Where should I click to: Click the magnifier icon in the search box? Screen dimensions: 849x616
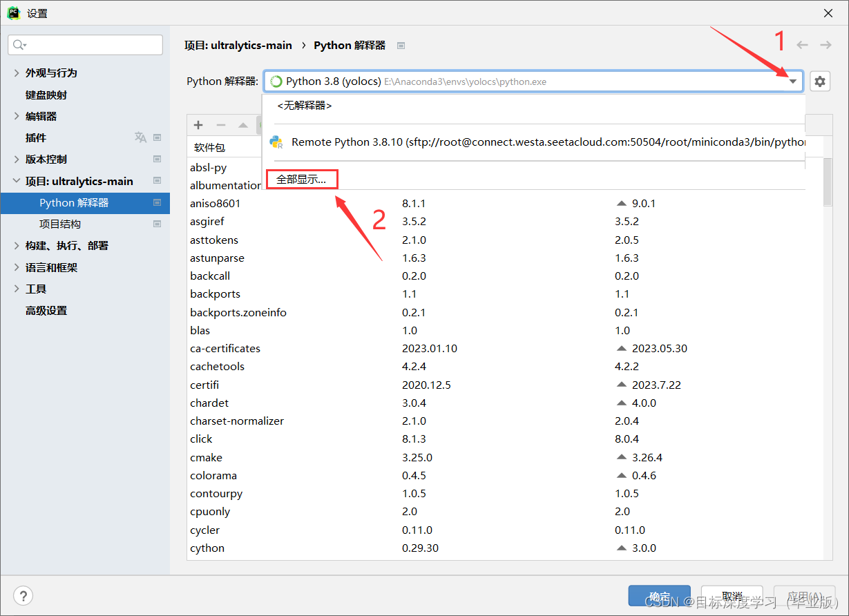[19, 45]
